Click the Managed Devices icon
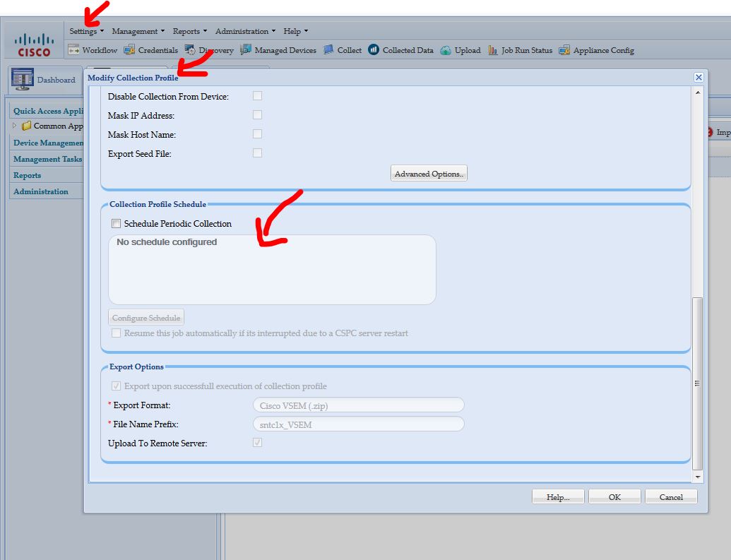Viewport: 731px width, 560px height. tap(246, 50)
